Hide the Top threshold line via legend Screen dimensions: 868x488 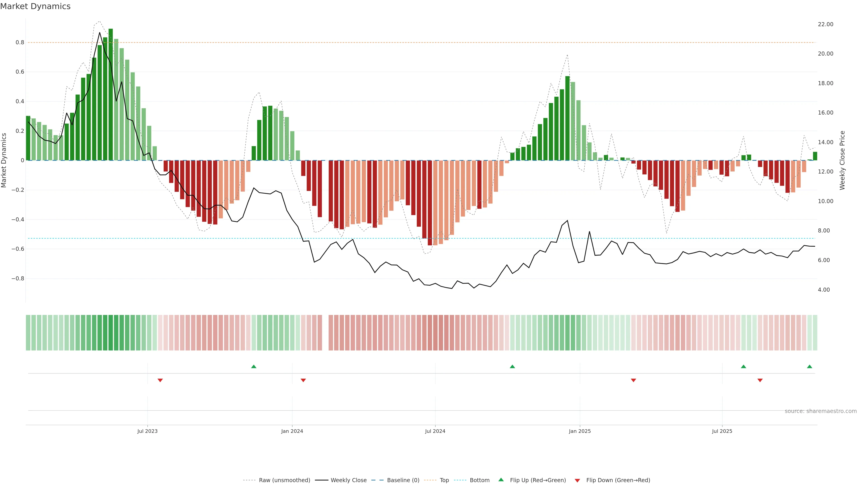point(444,480)
